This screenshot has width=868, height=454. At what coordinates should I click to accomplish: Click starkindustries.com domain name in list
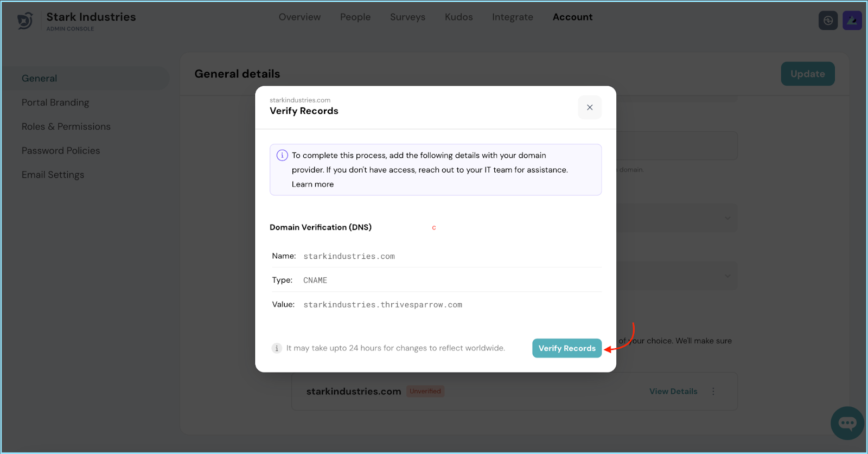point(354,391)
